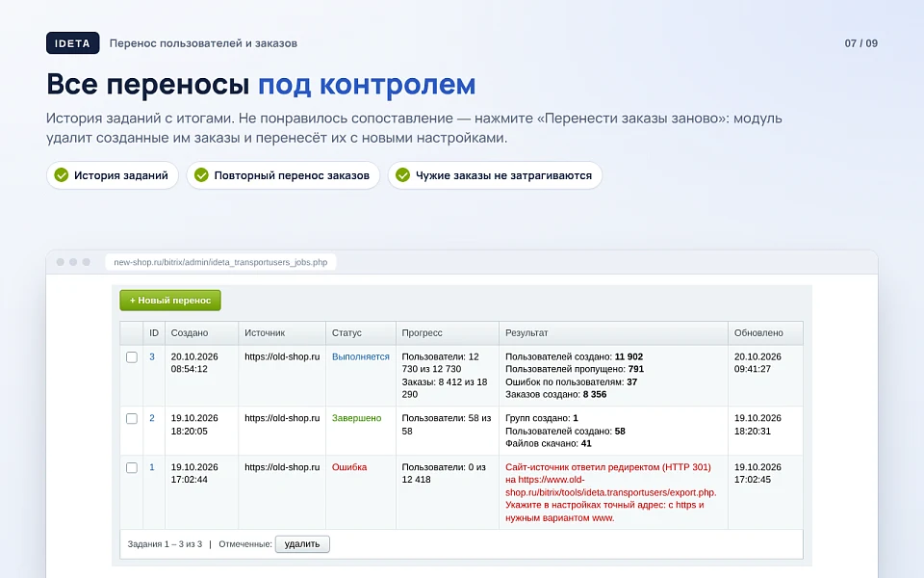
Task: Click result line Пользователей создано: 11 902
Action: [574, 356]
